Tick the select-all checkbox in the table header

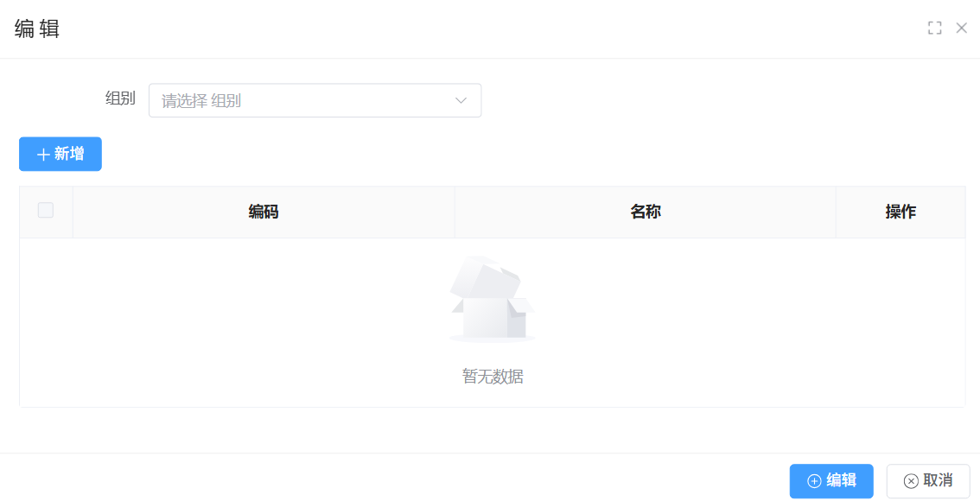click(46, 211)
